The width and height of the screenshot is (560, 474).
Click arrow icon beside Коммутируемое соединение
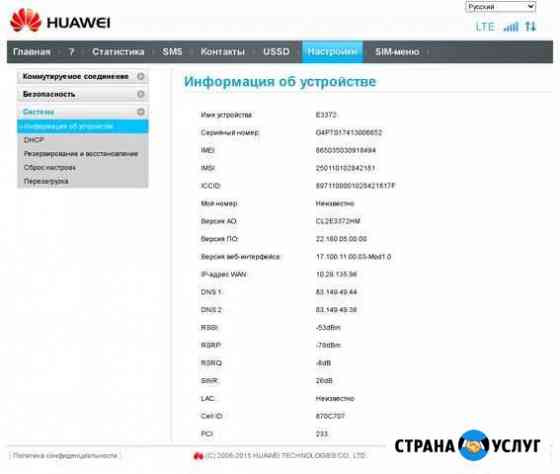point(141,76)
